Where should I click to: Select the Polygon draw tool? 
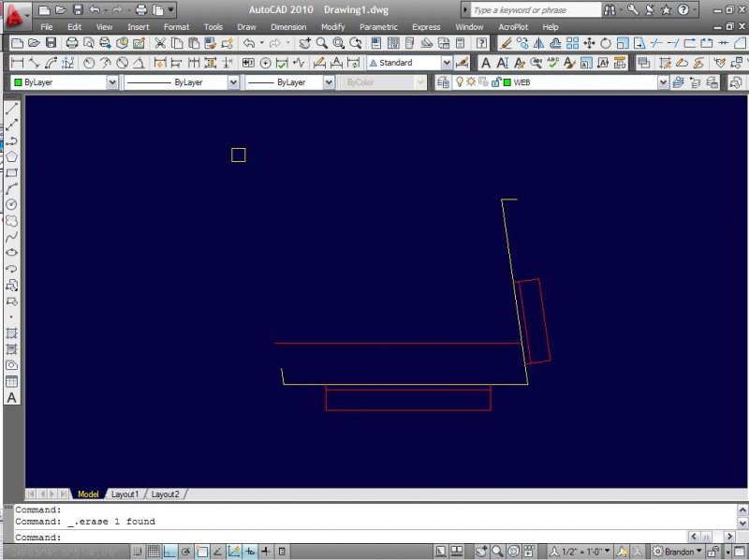(12, 156)
